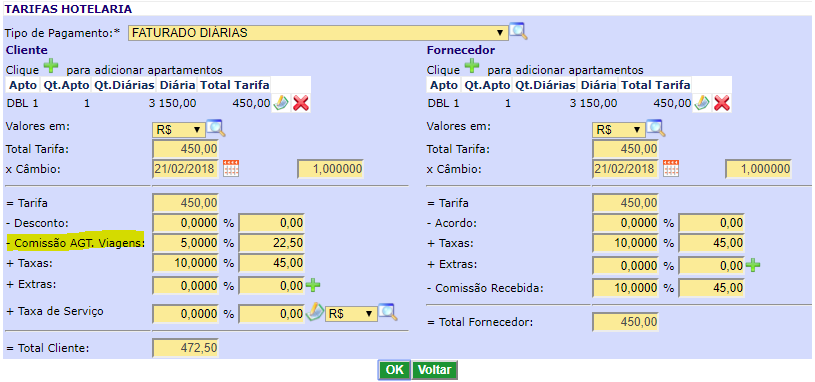Open Fornecedor x Câmbio calendar picker
Image resolution: width=815 pixels, height=382 pixels.
click(x=671, y=169)
